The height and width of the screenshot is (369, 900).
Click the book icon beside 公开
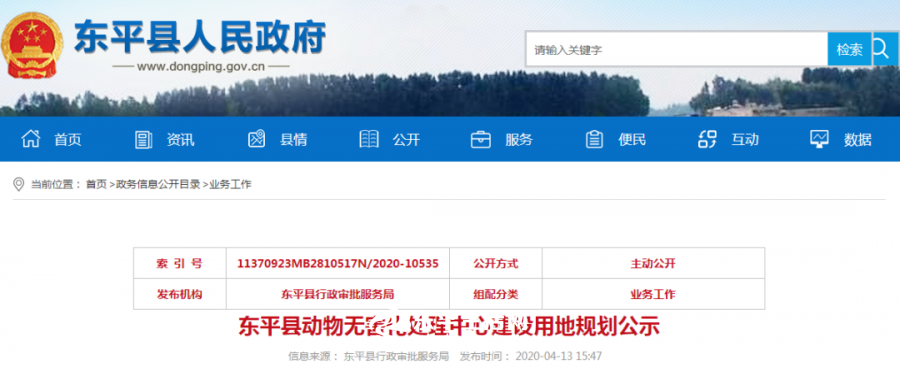[368, 139]
